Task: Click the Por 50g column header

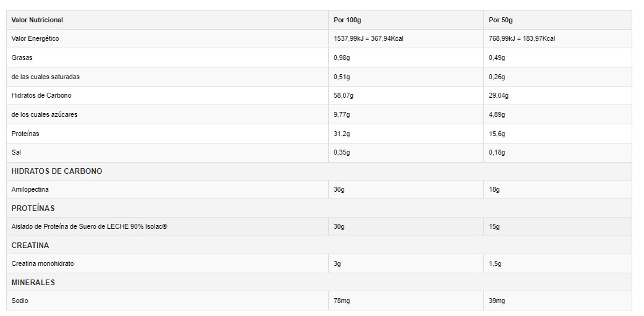Action: (501, 20)
